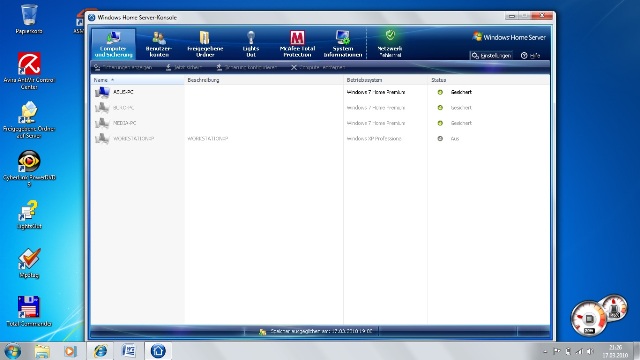Click the network signal tray icon
The width and height of the screenshot is (640, 360).
tap(579, 351)
